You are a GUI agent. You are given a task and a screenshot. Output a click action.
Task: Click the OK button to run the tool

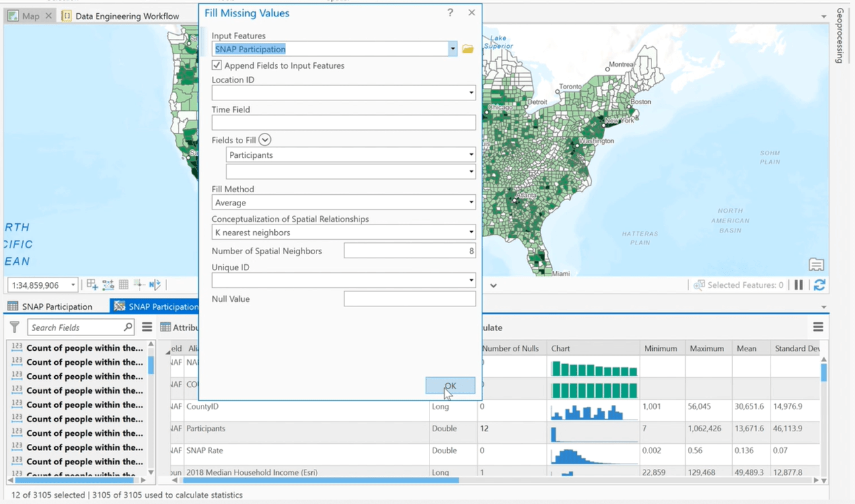click(x=450, y=386)
